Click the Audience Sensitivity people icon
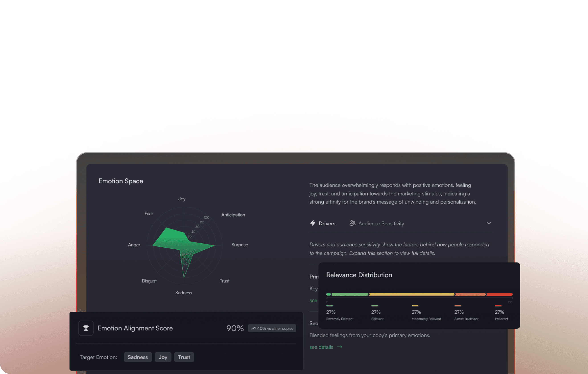Image resolution: width=588 pixels, height=374 pixels. pos(352,223)
